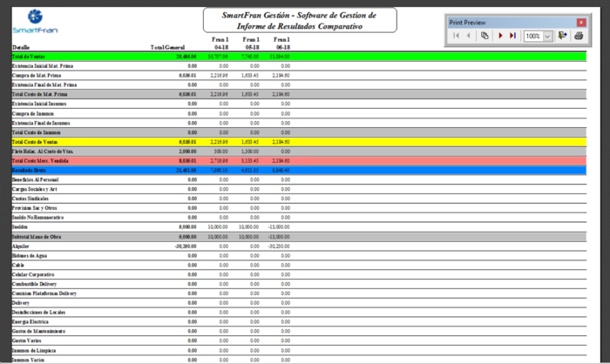Click the Cable row label
This screenshot has height=364, width=610.
(18, 265)
